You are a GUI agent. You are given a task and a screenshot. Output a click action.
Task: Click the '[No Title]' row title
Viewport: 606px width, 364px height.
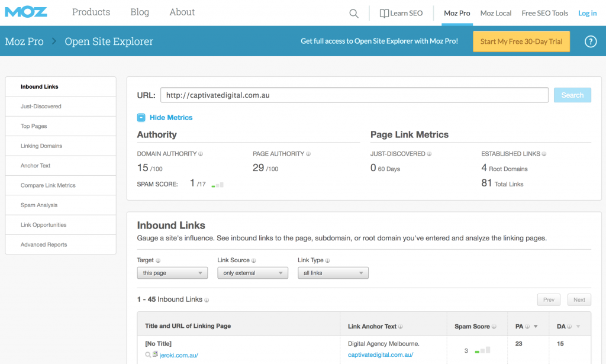[x=158, y=343]
